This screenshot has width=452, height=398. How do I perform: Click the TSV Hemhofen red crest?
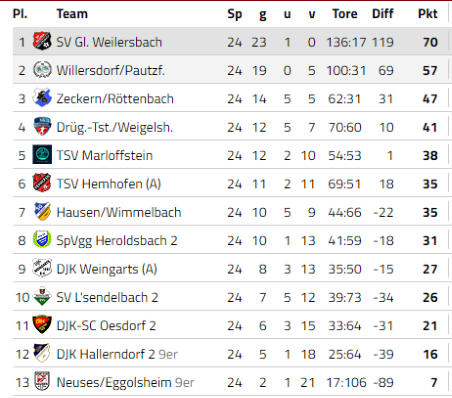[x=42, y=183]
